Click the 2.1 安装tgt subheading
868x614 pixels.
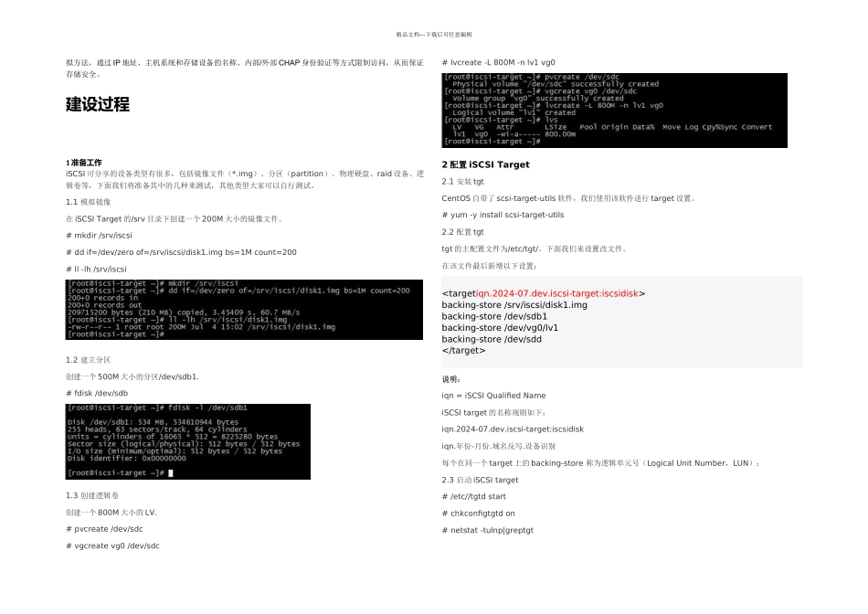pyautogui.click(x=463, y=182)
